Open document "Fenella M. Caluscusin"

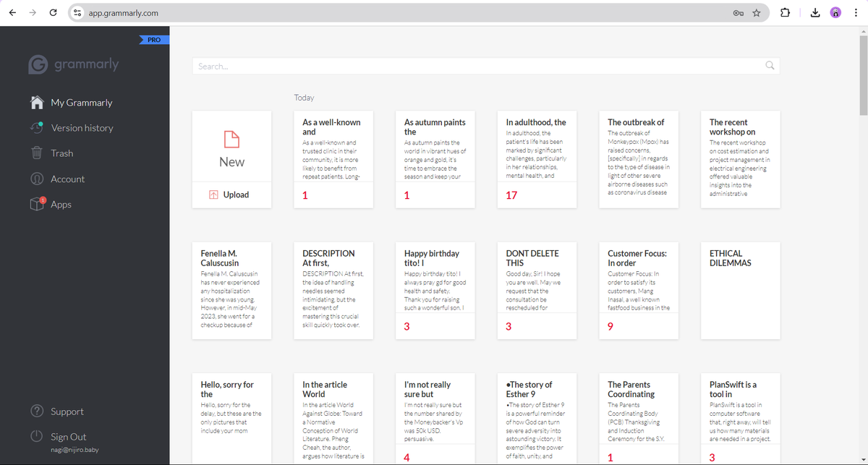point(231,290)
